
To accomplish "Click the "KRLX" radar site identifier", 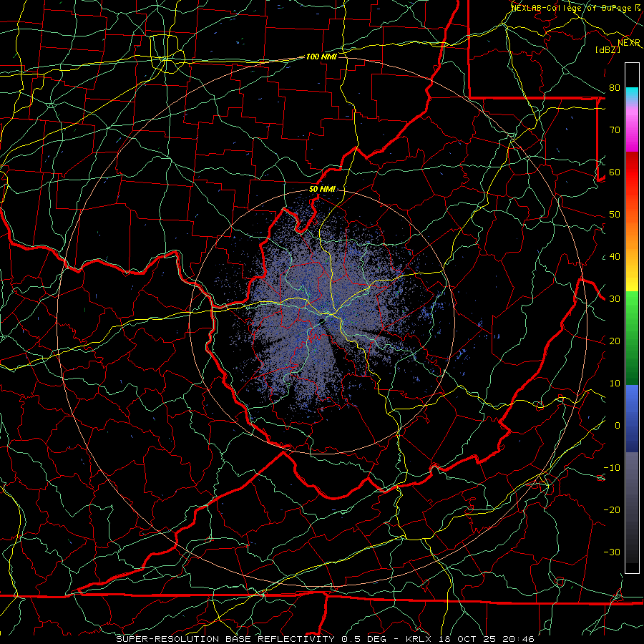I will pos(419,639).
